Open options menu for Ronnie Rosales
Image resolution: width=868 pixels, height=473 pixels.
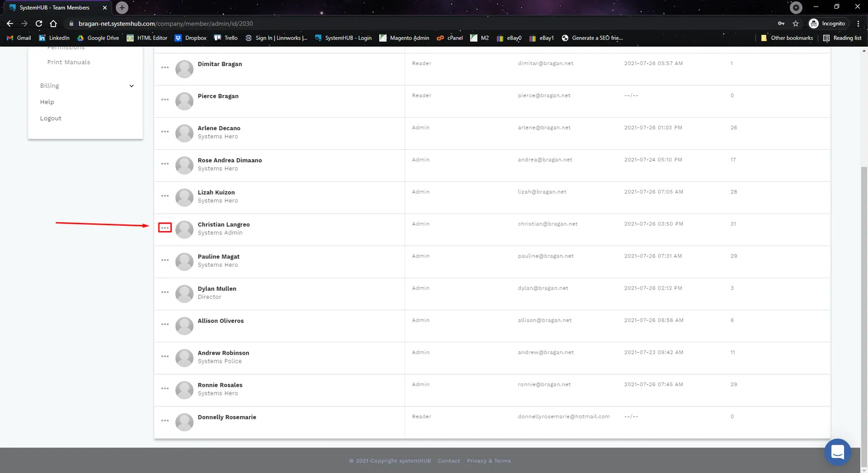tap(165, 388)
